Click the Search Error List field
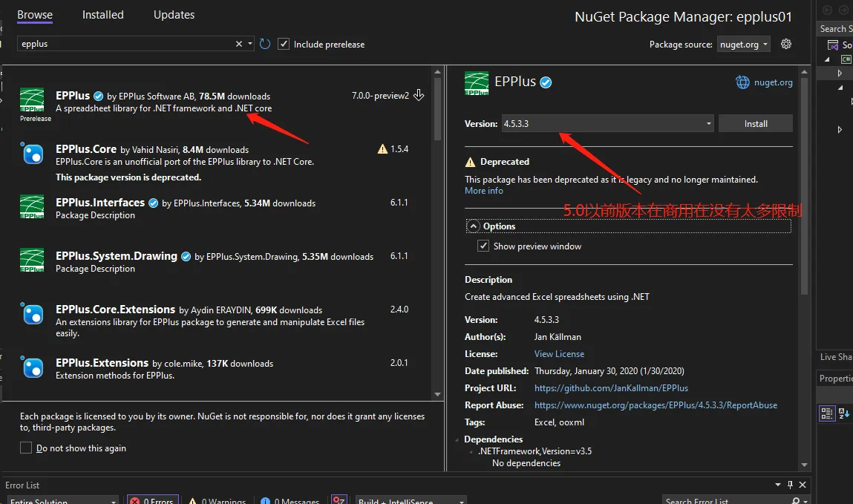Image resolution: width=853 pixels, height=504 pixels. tap(728, 500)
